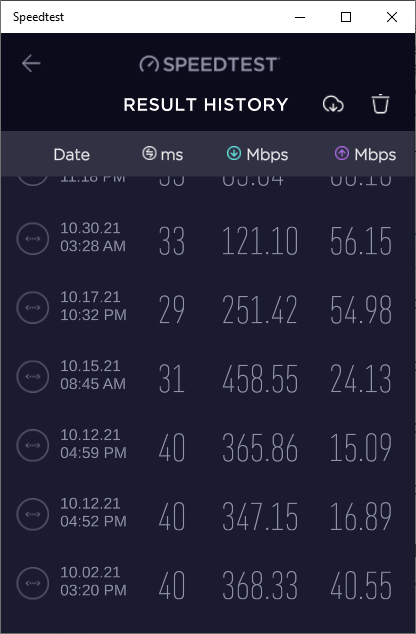Screen dimensions: 416x634
Task: Go back using the left arrow
Action: [x=31, y=63]
